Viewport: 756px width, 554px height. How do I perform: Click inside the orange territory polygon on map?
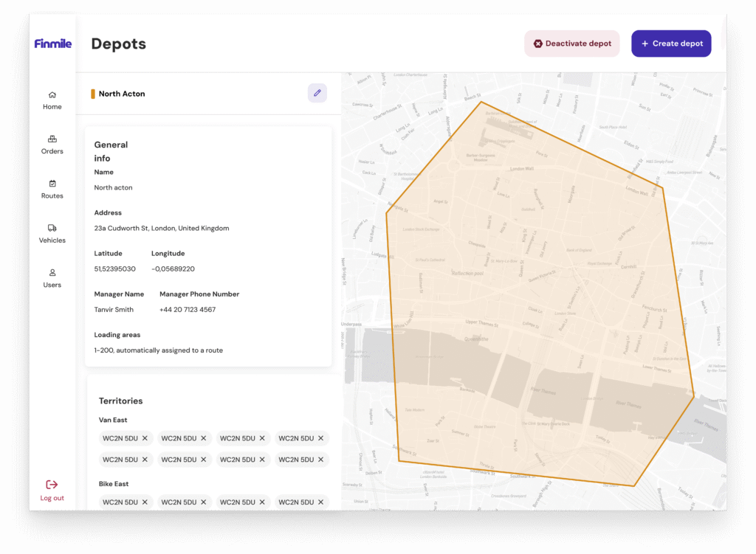(532, 295)
